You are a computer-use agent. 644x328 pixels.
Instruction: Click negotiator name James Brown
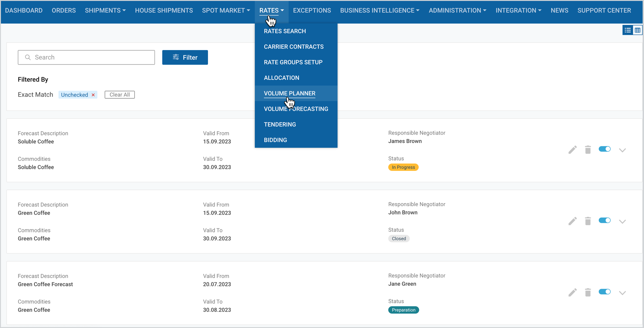(x=405, y=141)
